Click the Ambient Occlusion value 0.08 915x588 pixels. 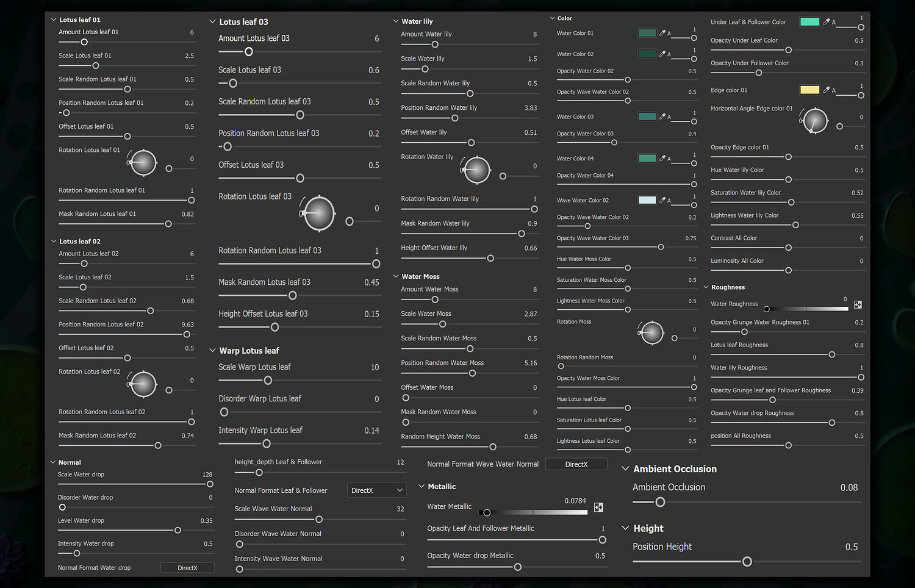click(x=849, y=487)
